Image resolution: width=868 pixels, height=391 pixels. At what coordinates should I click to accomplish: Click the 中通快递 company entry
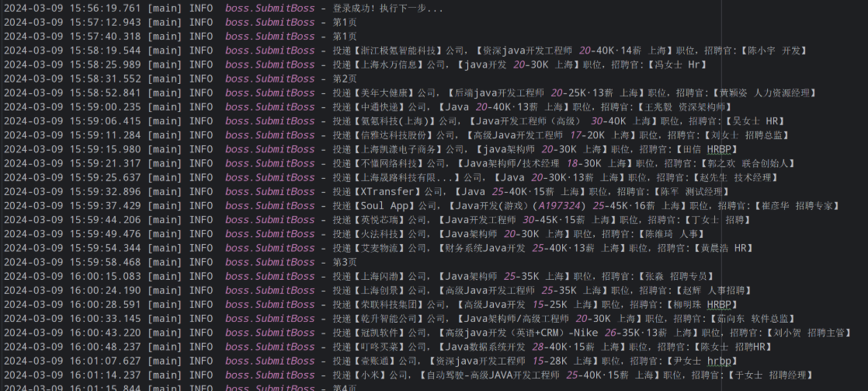(379, 107)
